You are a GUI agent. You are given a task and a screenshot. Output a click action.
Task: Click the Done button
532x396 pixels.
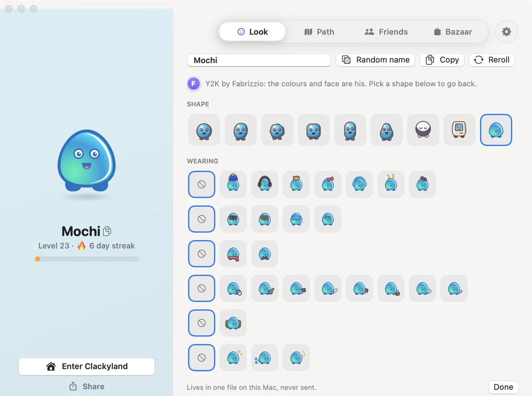[x=503, y=387]
